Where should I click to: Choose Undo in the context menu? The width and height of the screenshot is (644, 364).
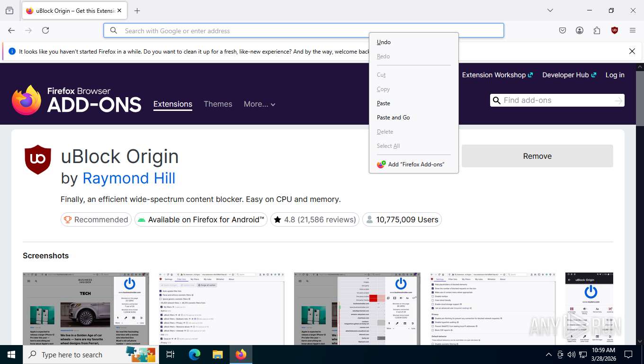click(x=414, y=42)
